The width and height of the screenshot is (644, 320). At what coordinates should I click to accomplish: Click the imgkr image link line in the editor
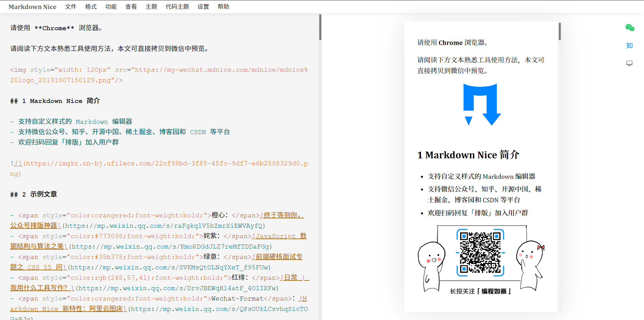click(159, 168)
